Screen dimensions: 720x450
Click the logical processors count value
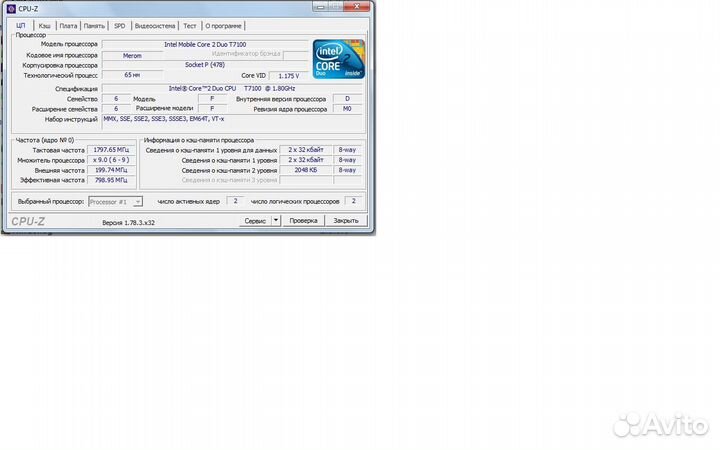coord(353,201)
